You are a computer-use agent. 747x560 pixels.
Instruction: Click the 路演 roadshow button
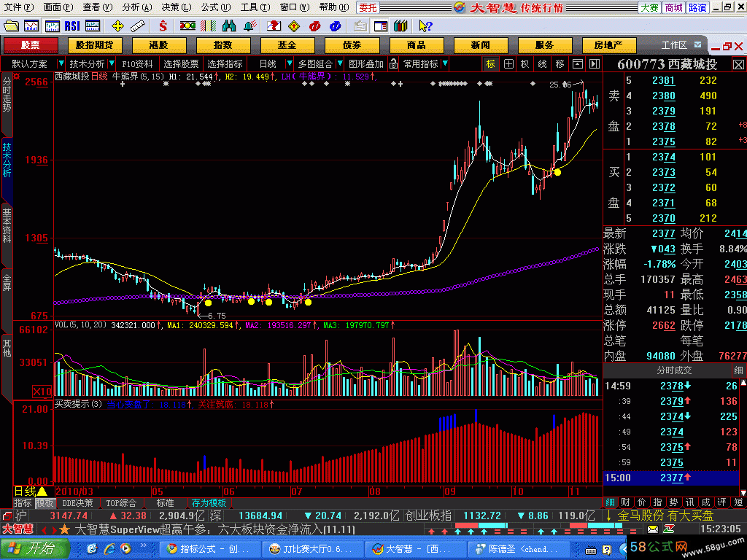tap(697, 7)
